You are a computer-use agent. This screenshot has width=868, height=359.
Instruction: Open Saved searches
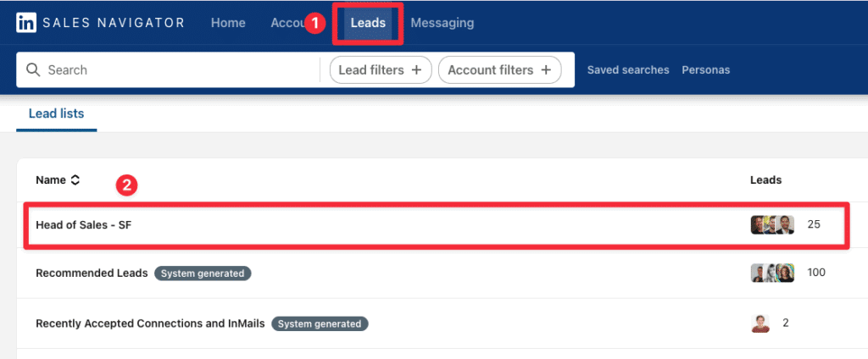tap(628, 69)
